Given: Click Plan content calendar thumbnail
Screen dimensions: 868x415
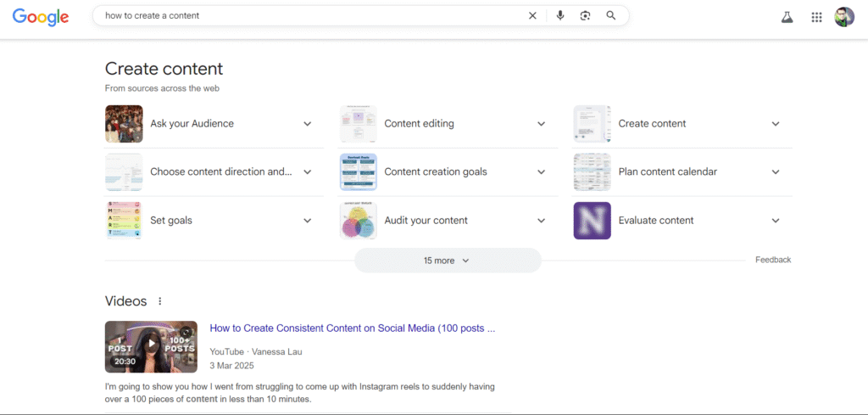Looking at the screenshot, I should coord(593,171).
